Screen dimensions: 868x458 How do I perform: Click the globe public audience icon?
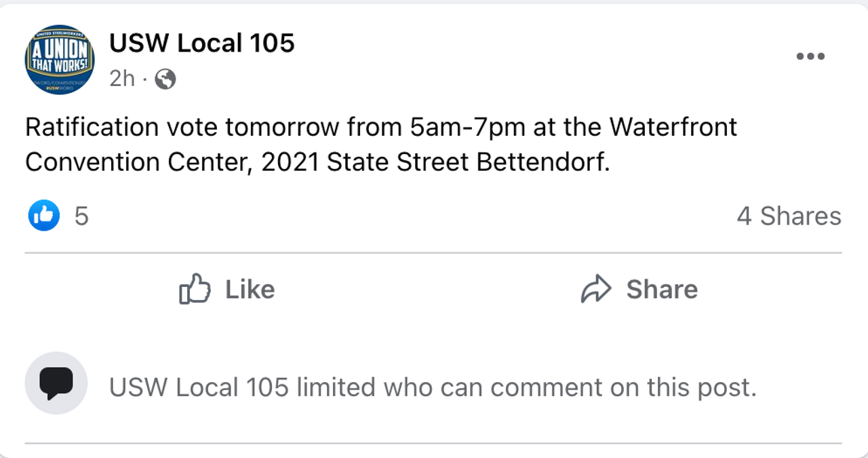pos(165,79)
